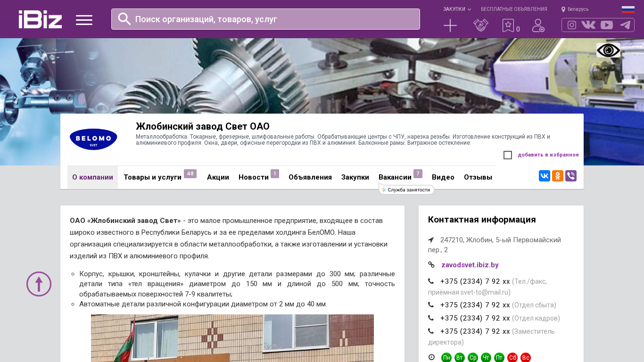Open the iBiz Telegram channel
Viewport: 644px width, 362px height.
(x=625, y=25)
